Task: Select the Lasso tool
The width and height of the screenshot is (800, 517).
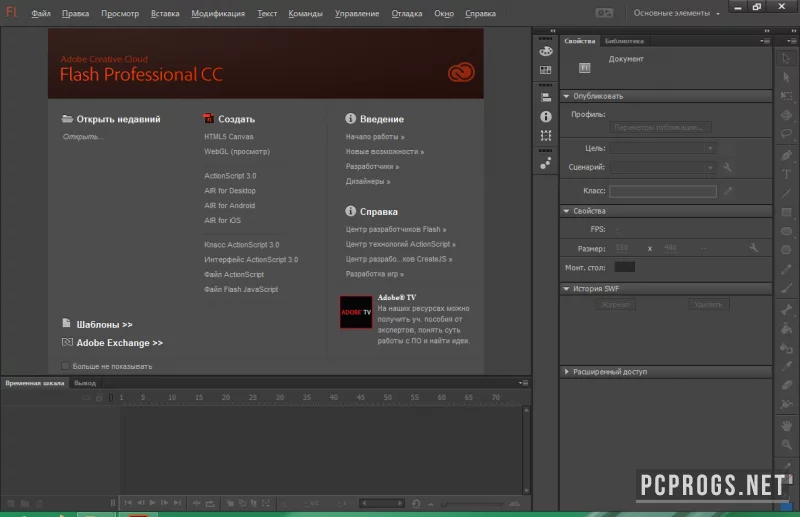Action: (x=786, y=134)
